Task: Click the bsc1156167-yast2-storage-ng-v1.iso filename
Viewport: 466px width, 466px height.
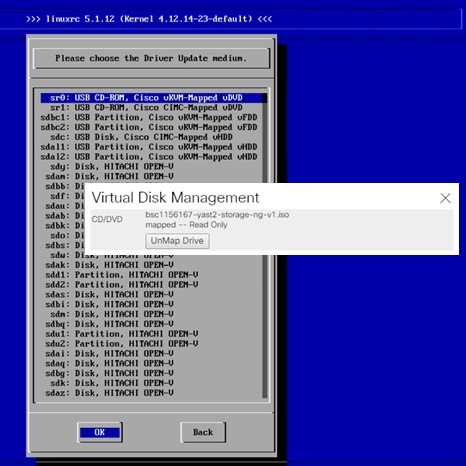Action: (x=217, y=215)
